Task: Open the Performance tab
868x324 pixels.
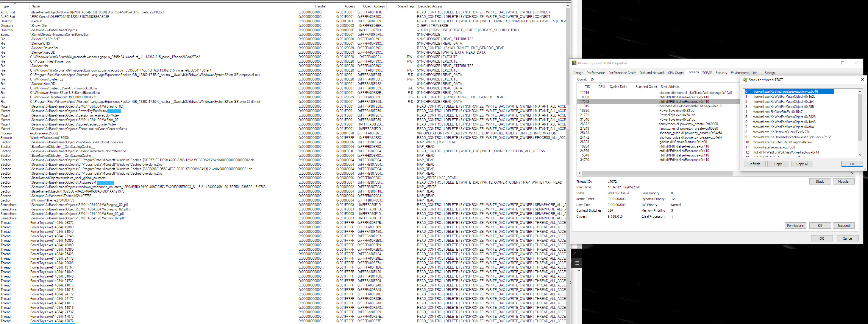Action: coord(595,72)
